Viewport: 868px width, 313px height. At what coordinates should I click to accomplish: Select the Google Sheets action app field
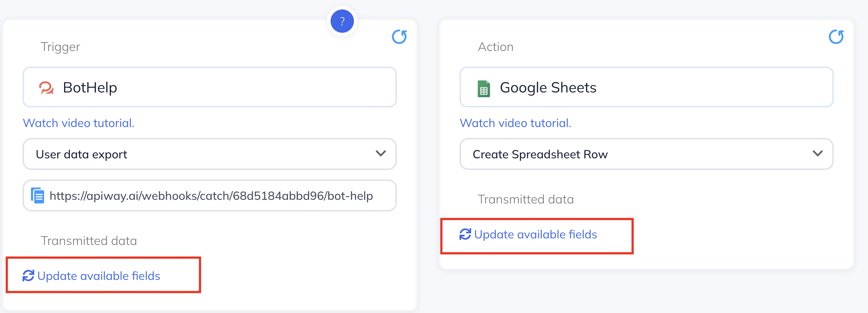click(x=646, y=87)
